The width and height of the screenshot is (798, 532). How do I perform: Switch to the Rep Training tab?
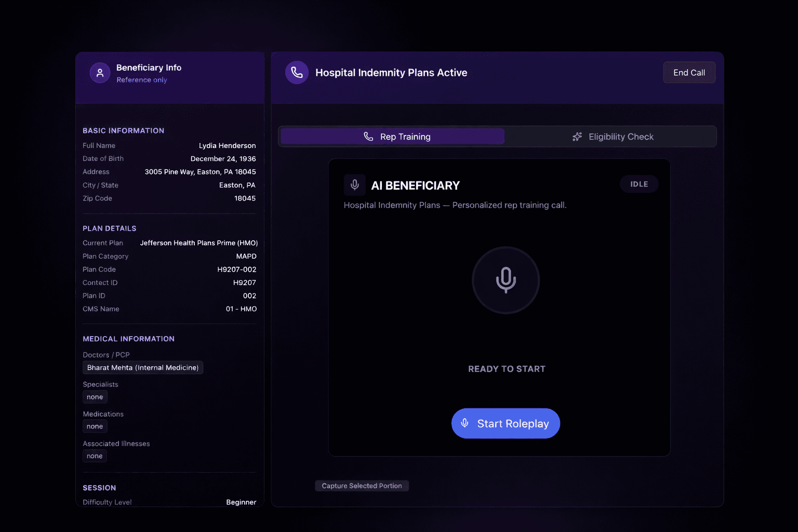coord(393,137)
